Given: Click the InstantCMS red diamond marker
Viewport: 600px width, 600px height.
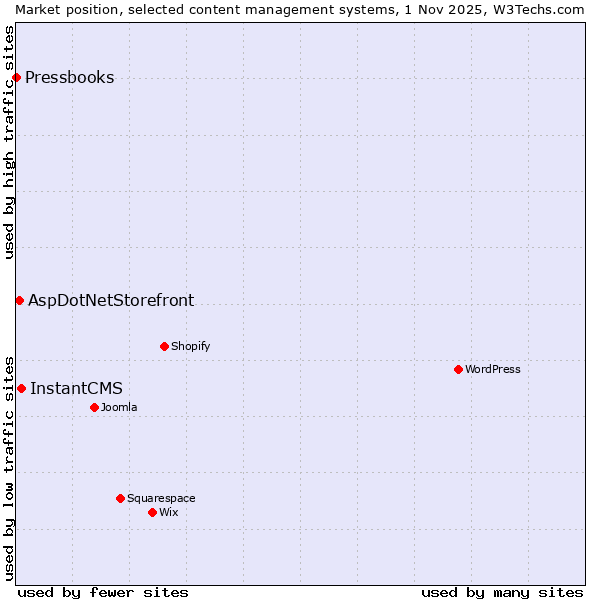Looking at the screenshot, I should [21, 388].
